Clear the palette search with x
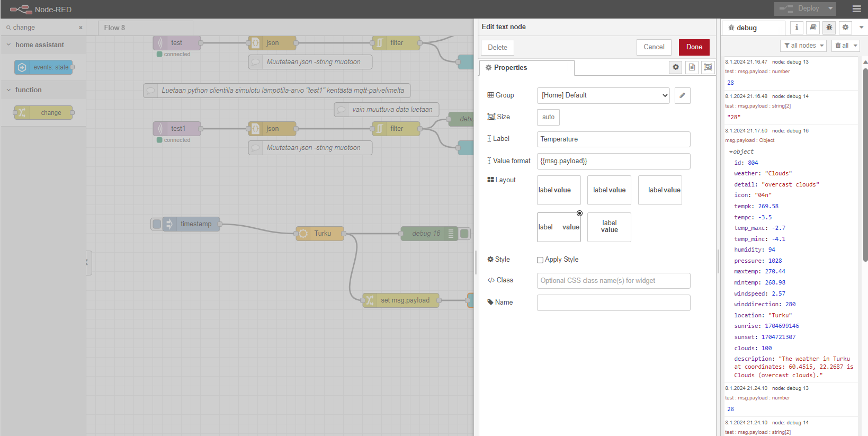The image size is (868, 436). [80, 28]
